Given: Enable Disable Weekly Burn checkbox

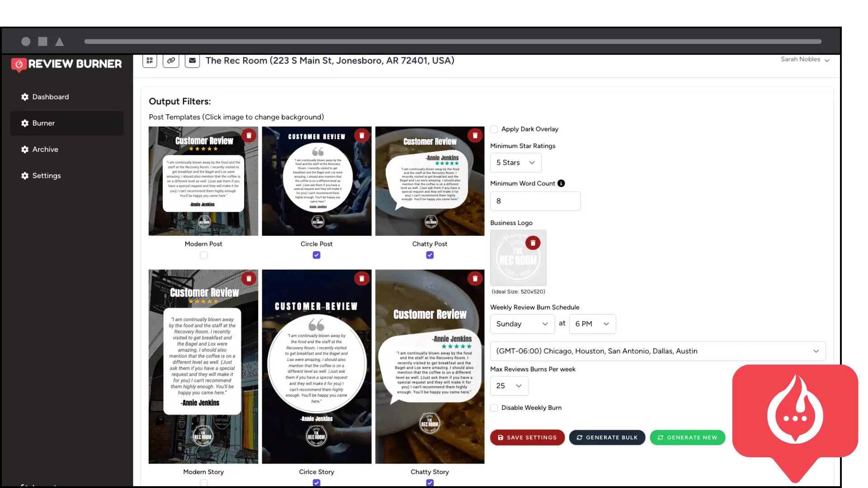Looking at the screenshot, I should tap(494, 408).
